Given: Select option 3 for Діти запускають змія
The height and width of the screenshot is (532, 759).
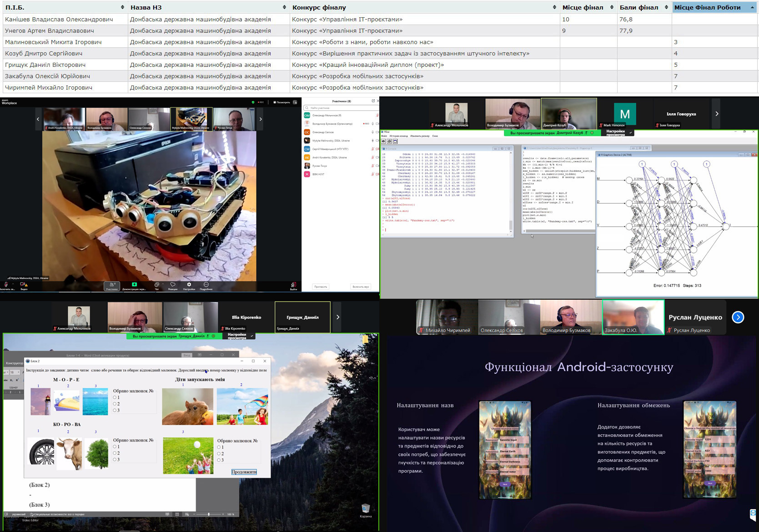Looking at the screenshot, I should pos(219,460).
